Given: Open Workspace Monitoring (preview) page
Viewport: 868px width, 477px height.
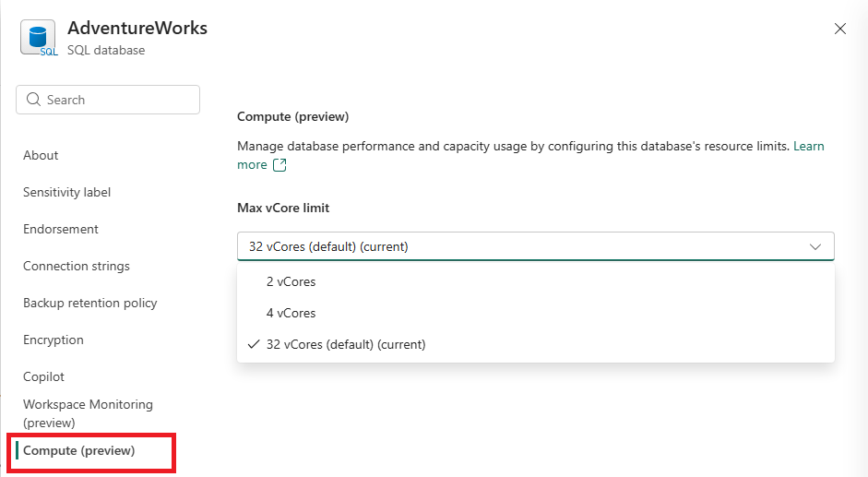Looking at the screenshot, I should (88, 413).
